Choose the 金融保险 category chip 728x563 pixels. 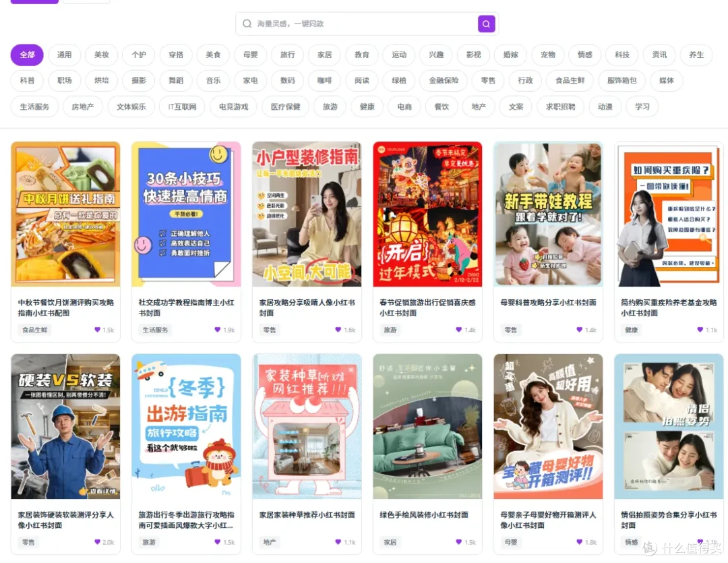444,80
